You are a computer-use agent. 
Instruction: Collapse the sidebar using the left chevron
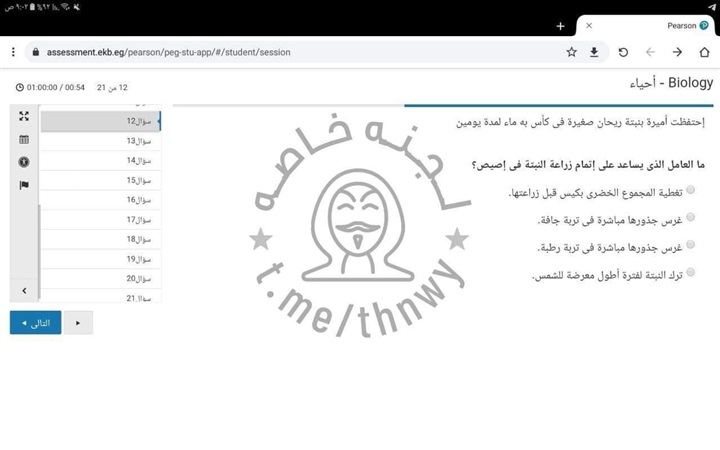pos(24,291)
